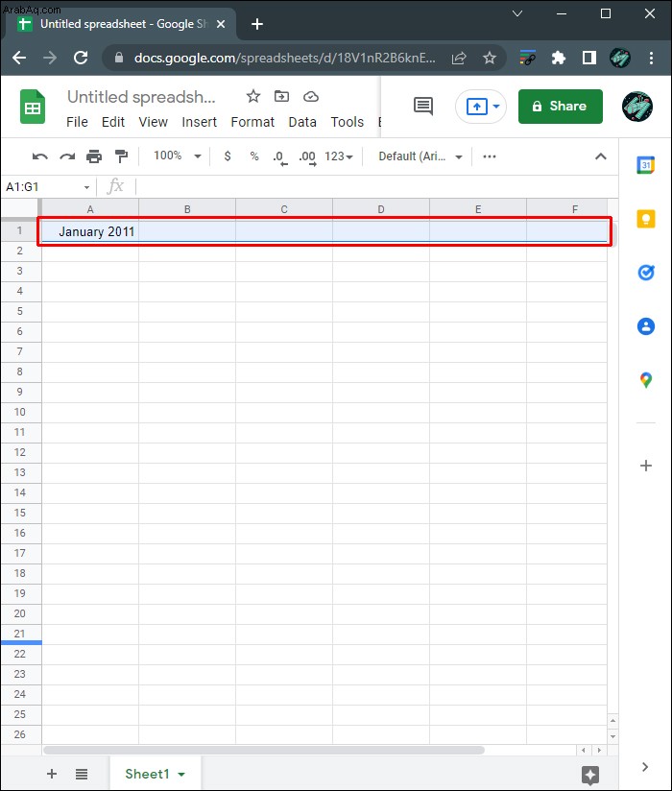Click the horizontal scrollbar

pos(264,750)
